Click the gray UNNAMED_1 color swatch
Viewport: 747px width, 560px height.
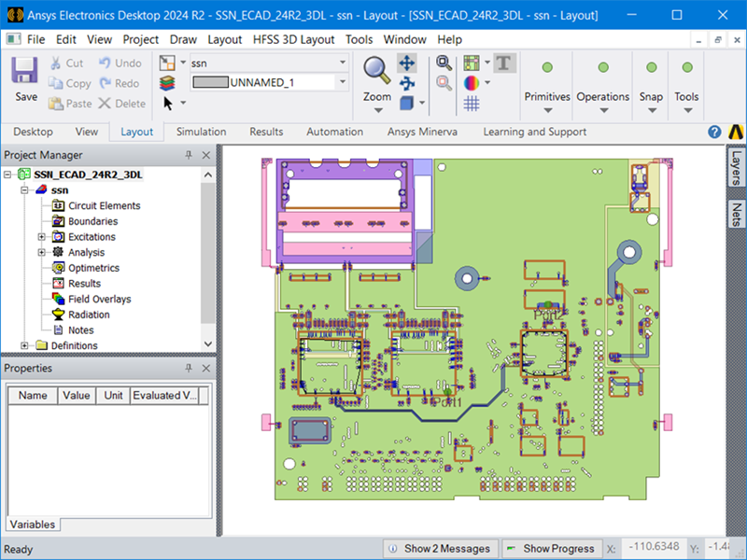[x=209, y=82]
